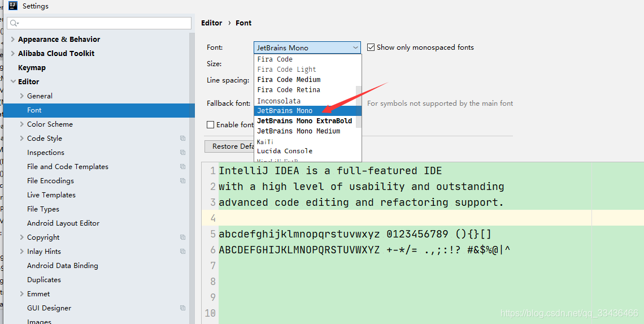644x324 pixels.
Task: Click the project-level icon next to GUI Designer
Action: (x=183, y=308)
